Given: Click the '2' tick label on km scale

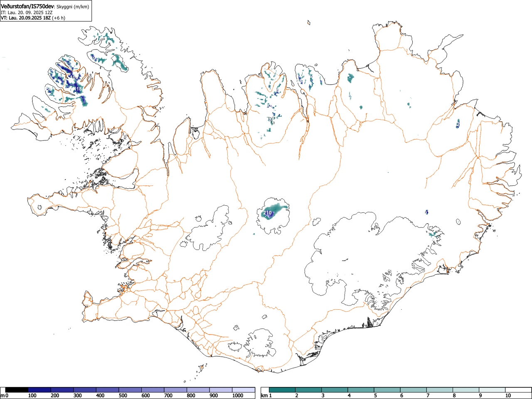Looking at the screenshot, I should click(296, 396).
